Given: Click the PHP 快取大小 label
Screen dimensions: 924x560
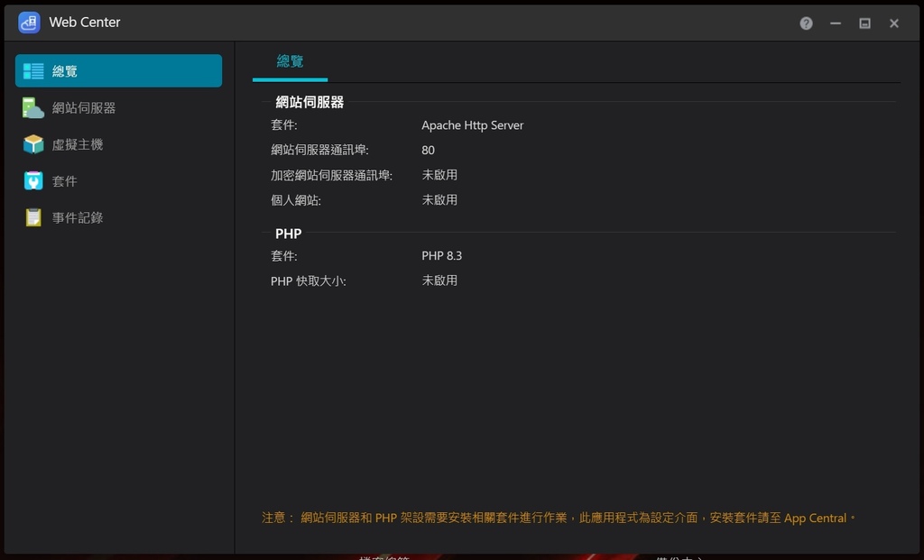Looking at the screenshot, I should click(309, 280).
